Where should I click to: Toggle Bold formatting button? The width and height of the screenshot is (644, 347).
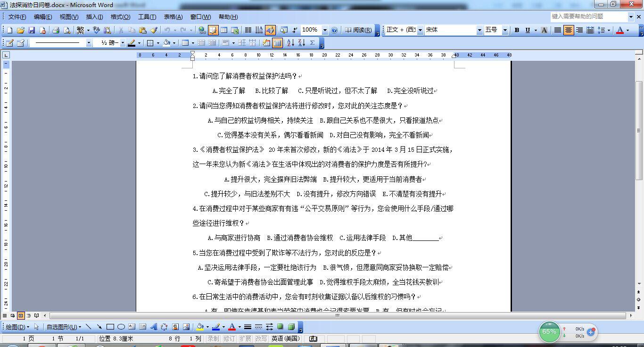point(517,30)
